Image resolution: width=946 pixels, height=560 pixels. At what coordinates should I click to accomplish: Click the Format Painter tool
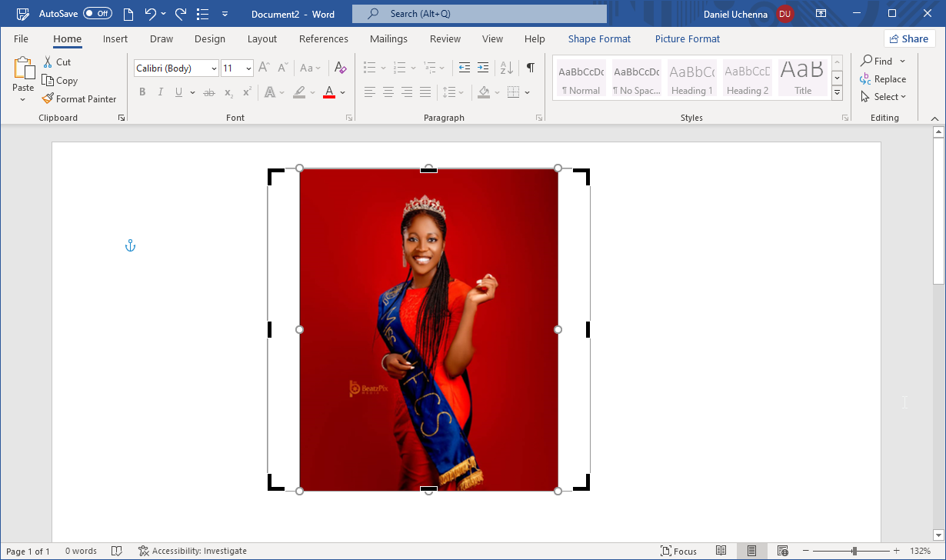79,98
